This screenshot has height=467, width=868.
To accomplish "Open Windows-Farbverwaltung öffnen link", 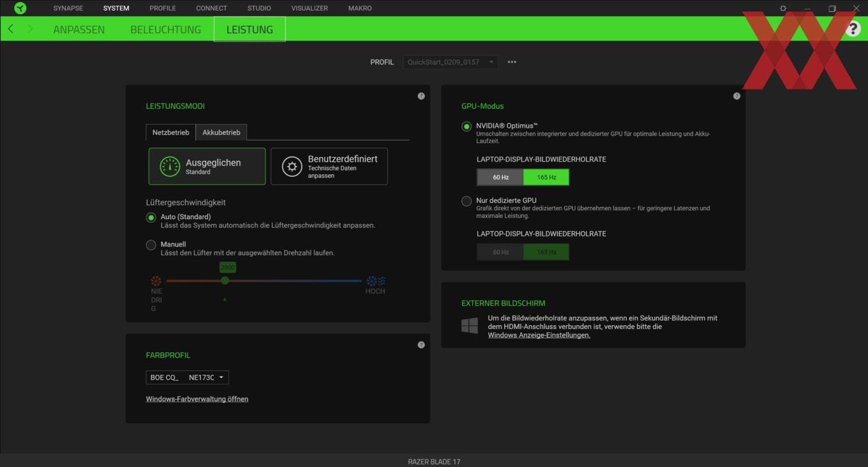I will coord(197,399).
